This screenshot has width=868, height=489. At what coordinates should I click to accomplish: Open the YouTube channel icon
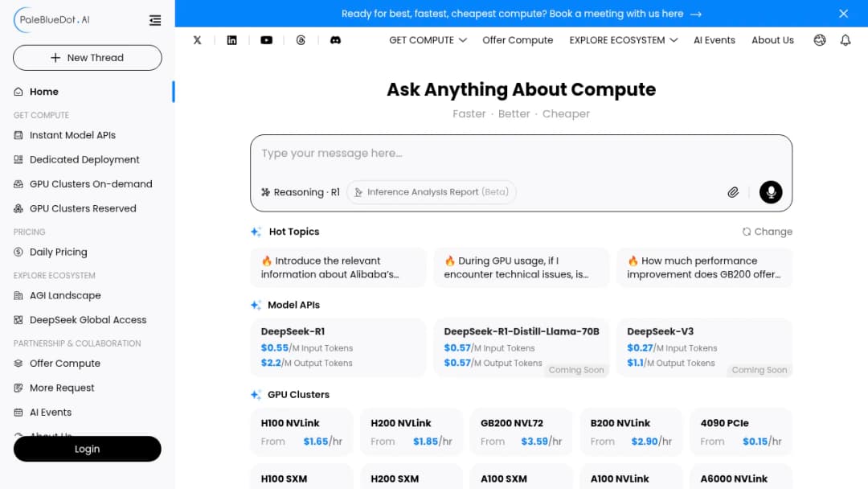(266, 40)
